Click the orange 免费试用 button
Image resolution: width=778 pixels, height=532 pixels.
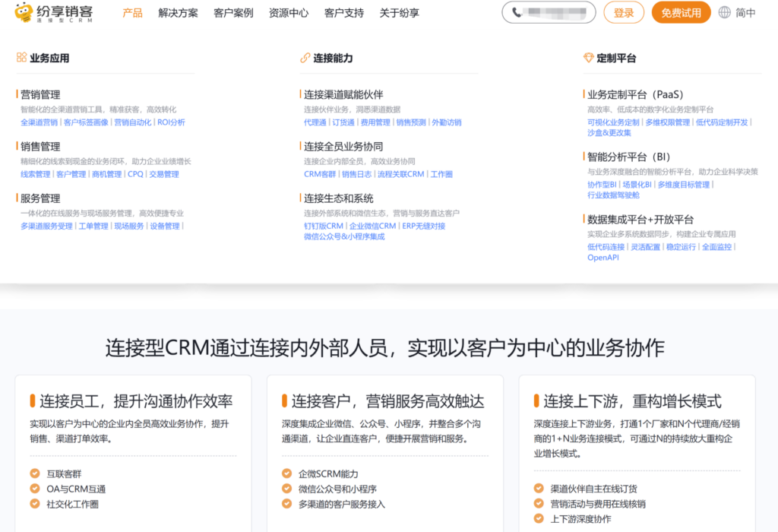point(681,12)
